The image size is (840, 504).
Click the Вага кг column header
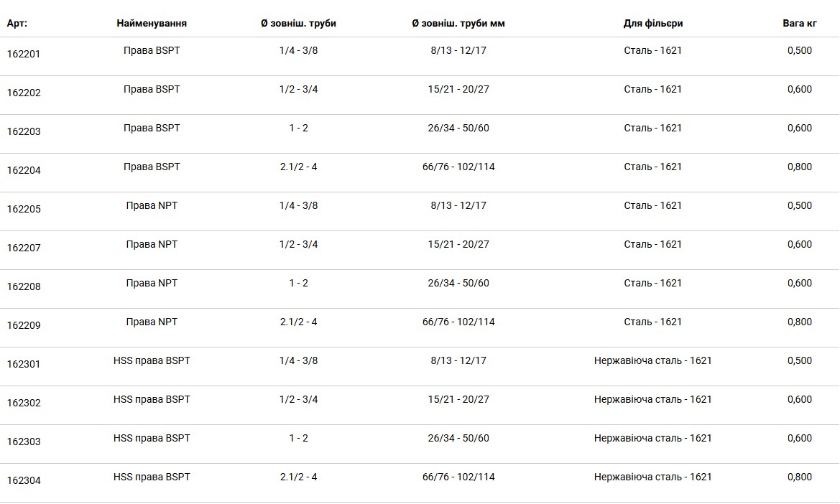pyautogui.click(x=800, y=24)
